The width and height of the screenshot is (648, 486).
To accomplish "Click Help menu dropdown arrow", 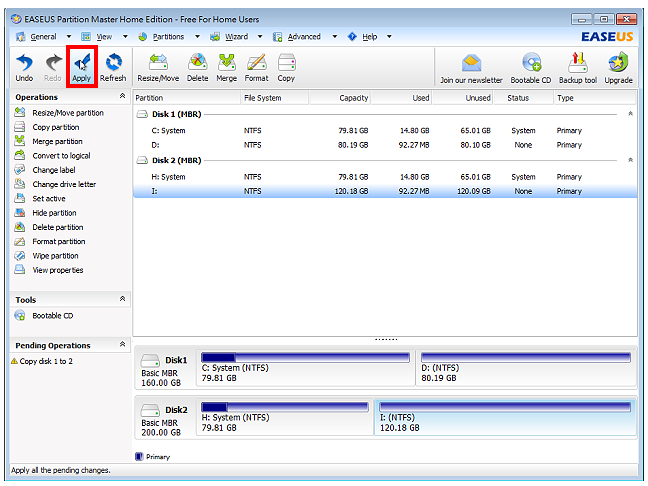I will [x=389, y=37].
